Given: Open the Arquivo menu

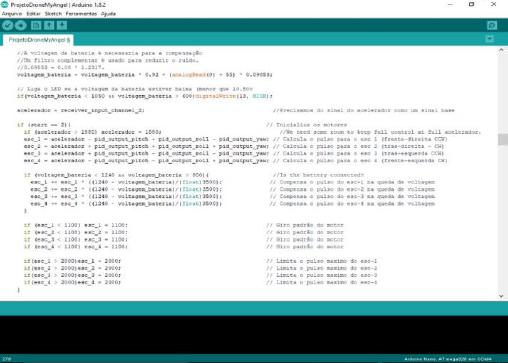Looking at the screenshot, I should [12, 14].
